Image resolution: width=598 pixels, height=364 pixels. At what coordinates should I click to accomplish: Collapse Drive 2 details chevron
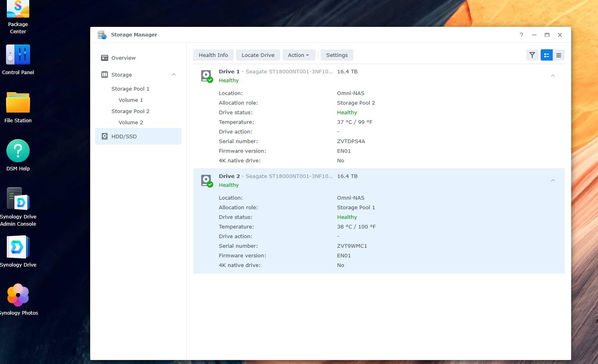[553, 180]
